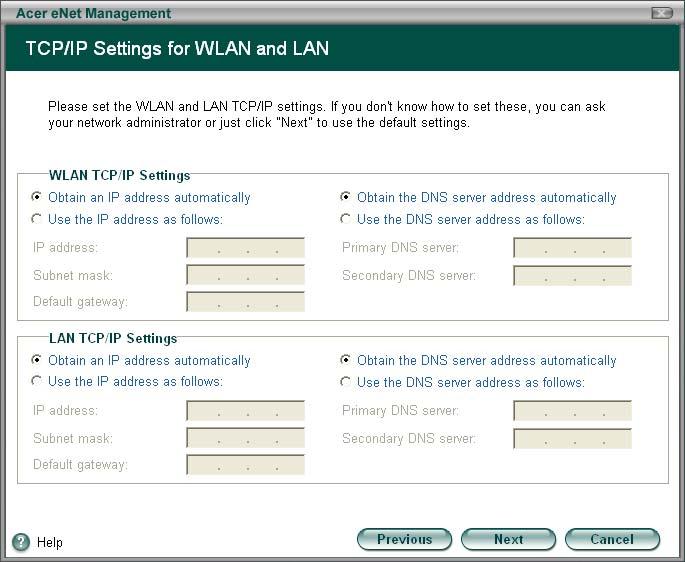Click the LAN IP address field
This screenshot has height=562, width=685.
click(x=245, y=411)
